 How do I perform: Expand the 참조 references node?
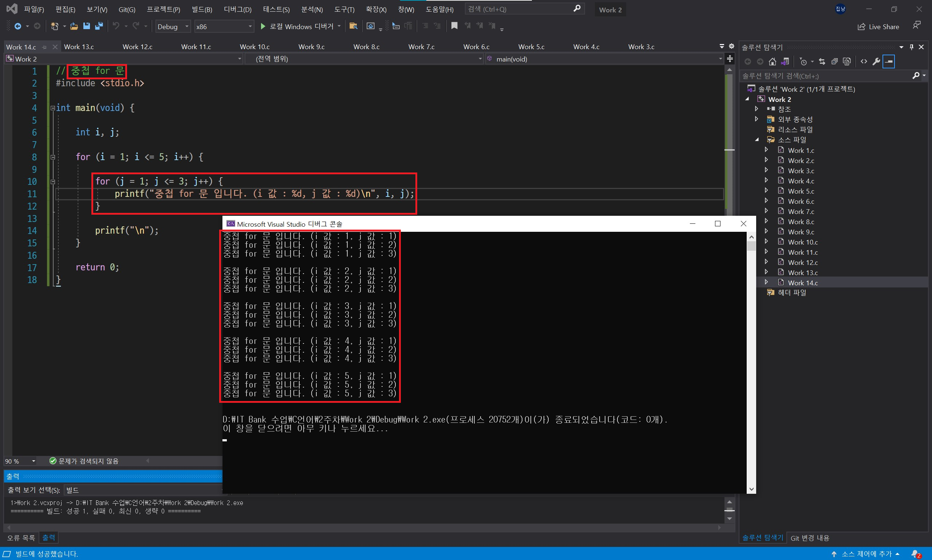tap(756, 109)
